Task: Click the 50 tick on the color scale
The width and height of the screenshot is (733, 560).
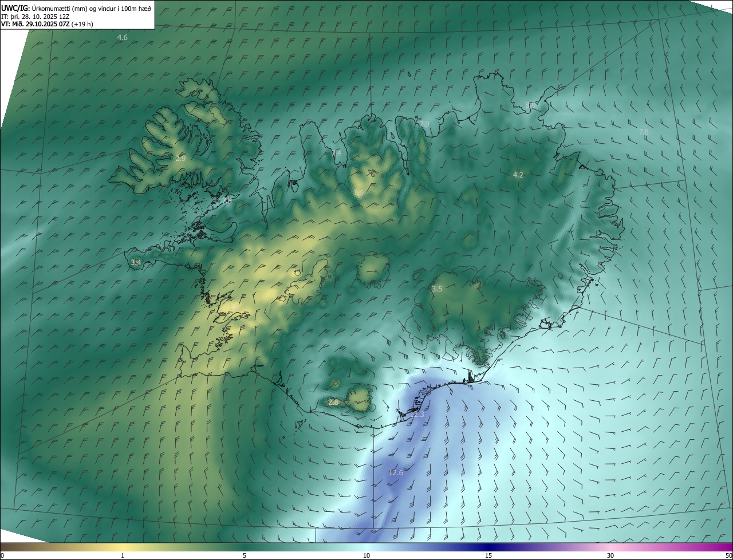Action: 728,556
